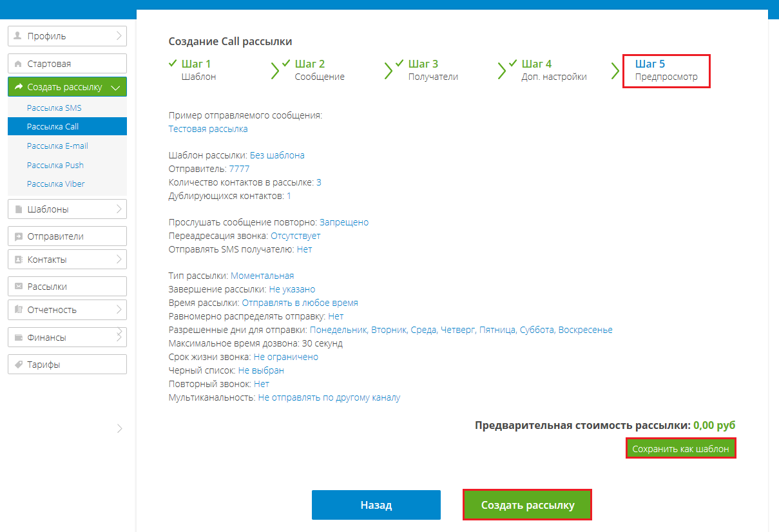Image resolution: width=779 pixels, height=532 pixels.
Task: Click the tag icon beside Тарифы
Action: pyautogui.click(x=18, y=365)
